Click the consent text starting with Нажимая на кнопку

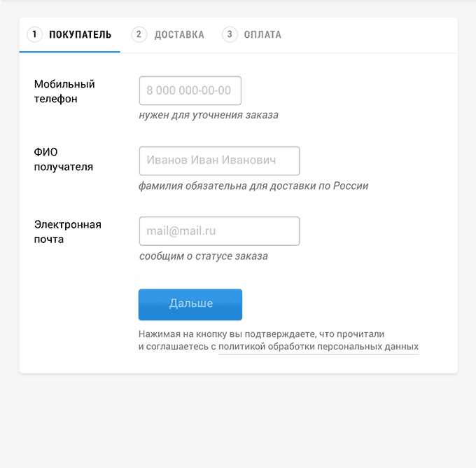tap(261, 334)
